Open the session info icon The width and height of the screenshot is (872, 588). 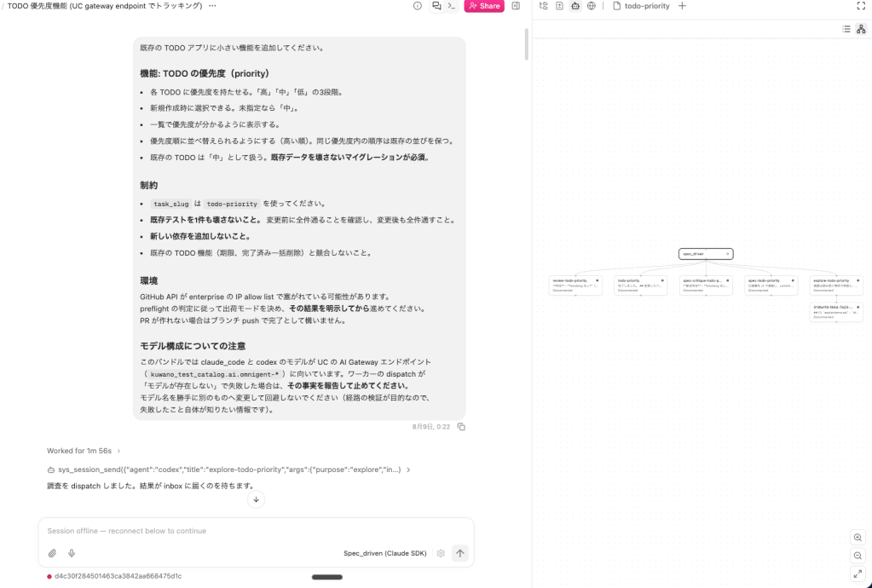click(x=417, y=6)
